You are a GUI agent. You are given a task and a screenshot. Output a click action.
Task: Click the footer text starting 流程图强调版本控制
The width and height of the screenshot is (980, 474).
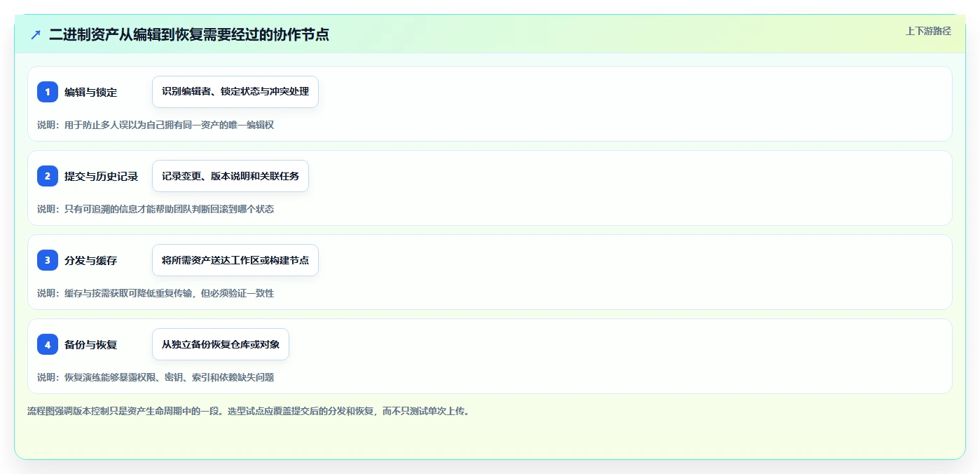248,411
